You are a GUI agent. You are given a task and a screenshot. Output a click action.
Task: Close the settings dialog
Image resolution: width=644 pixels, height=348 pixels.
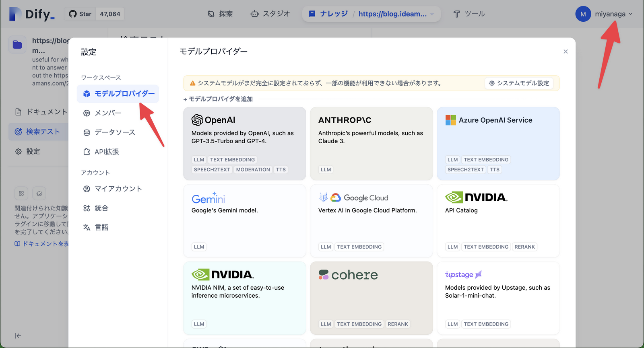pos(566,51)
